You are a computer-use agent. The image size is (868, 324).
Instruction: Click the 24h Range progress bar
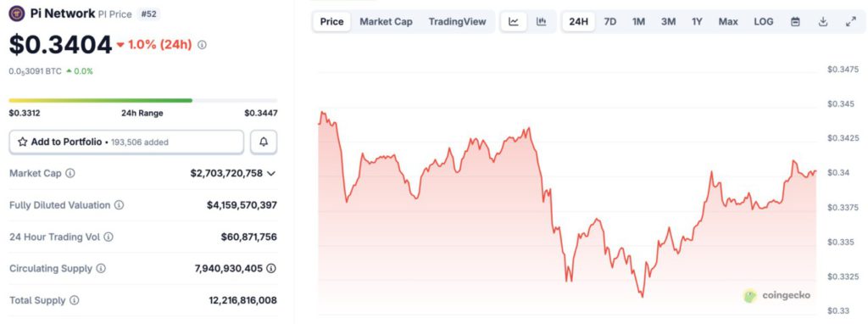click(x=142, y=101)
